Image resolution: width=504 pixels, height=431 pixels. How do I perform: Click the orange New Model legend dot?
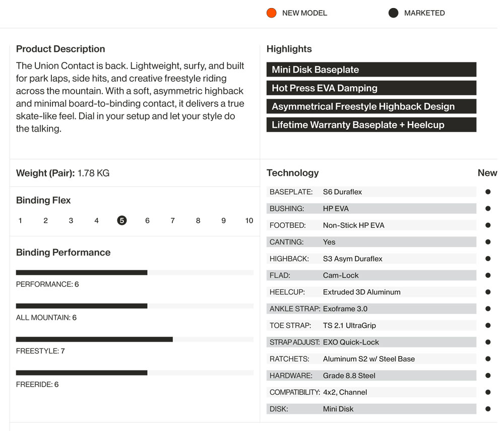pyautogui.click(x=271, y=13)
